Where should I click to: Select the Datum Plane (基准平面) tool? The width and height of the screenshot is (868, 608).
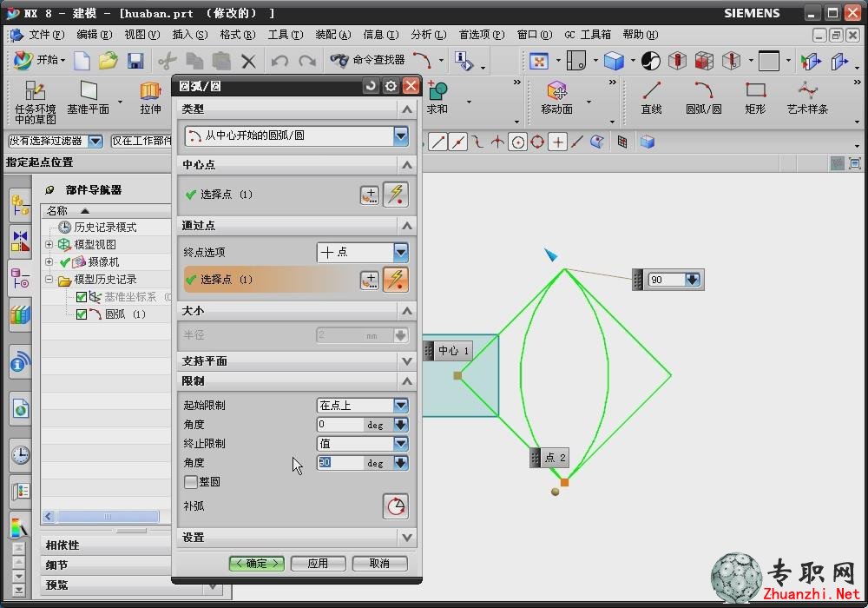tap(88, 98)
